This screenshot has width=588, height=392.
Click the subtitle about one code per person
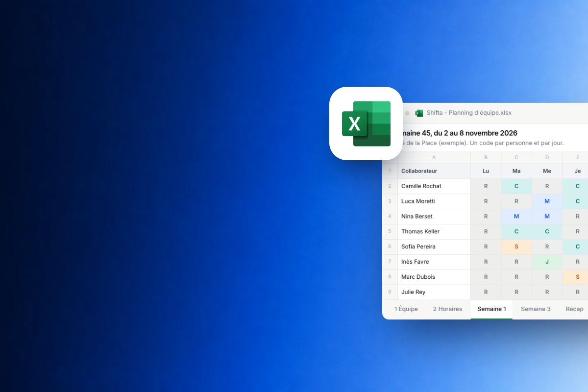pyautogui.click(x=483, y=143)
